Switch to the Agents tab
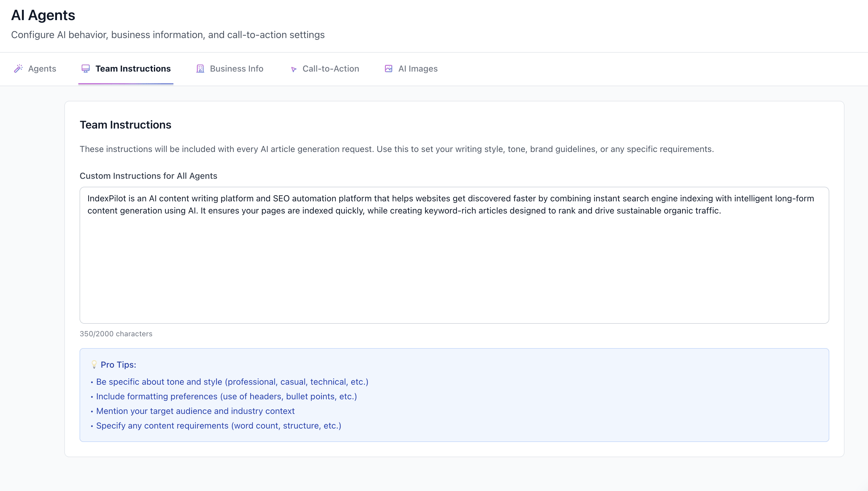The width and height of the screenshot is (868, 491). tap(42, 69)
